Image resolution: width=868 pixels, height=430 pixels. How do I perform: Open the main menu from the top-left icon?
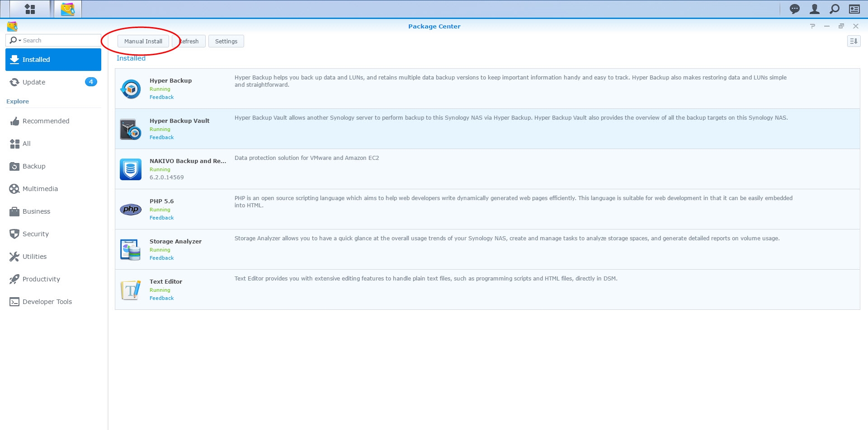click(x=29, y=9)
